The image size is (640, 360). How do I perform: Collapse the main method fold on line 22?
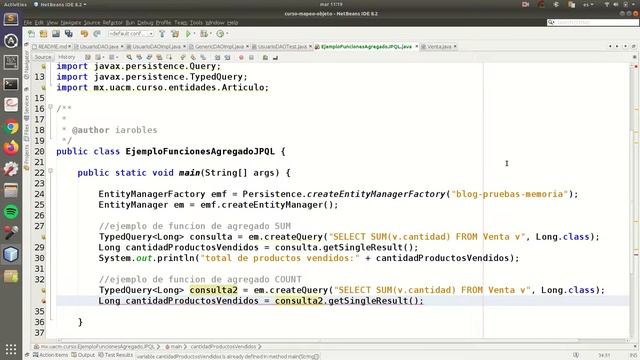50,171
